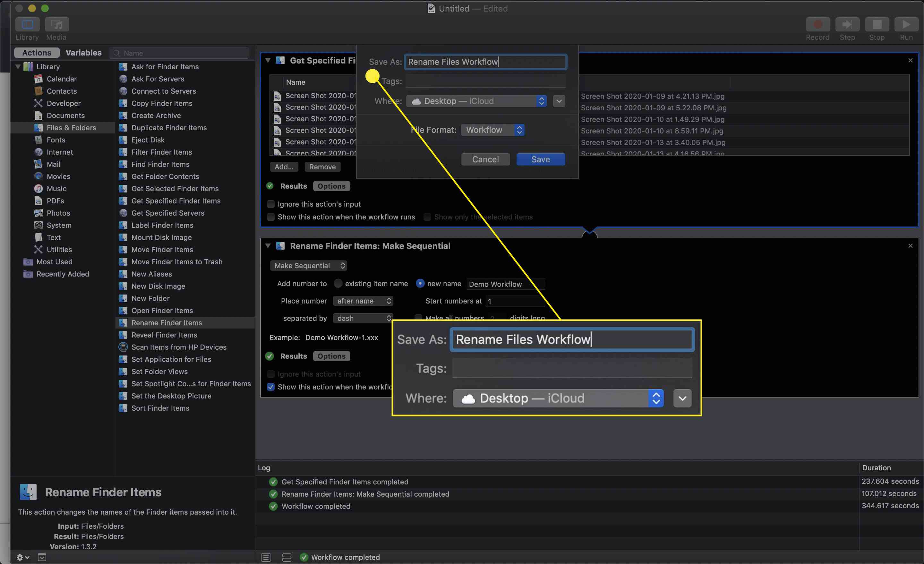The height and width of the screenshot is (564, 924).
Task: Remove the Get Specified Finder Items action
Action: click(910, 60)
